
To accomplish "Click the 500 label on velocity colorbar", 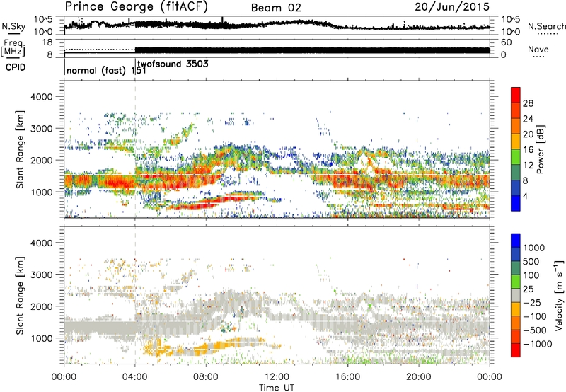I will 531,262.
